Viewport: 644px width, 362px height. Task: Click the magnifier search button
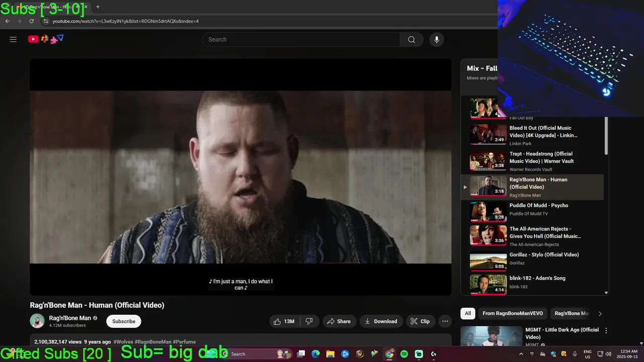click(412, 40)
